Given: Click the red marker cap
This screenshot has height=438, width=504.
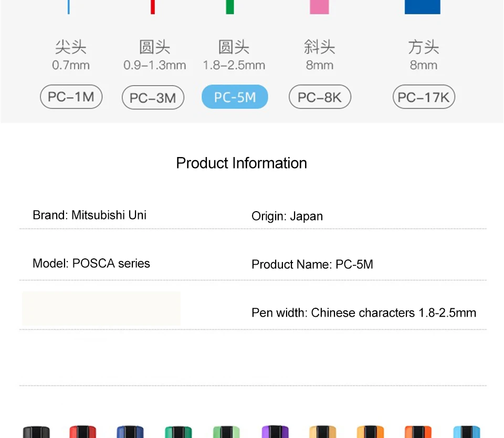Looking at the screenshot, I should tap(82, 432).
